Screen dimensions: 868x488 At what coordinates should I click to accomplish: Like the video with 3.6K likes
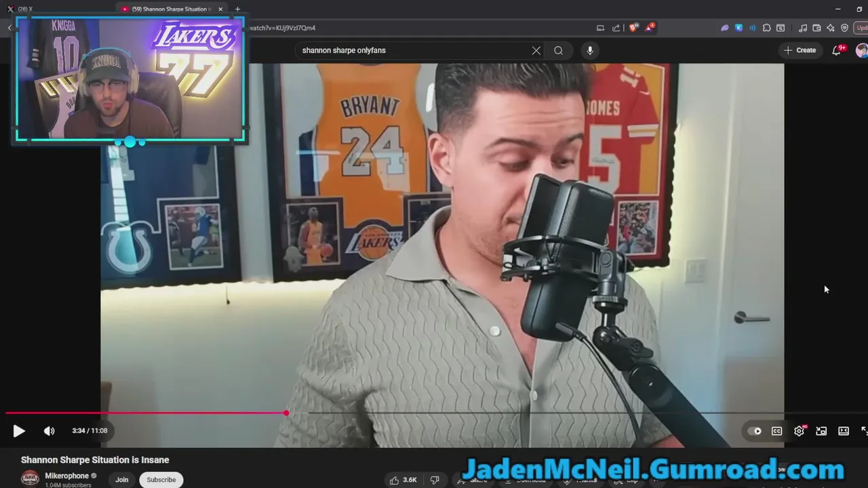(x=404, y=480)
